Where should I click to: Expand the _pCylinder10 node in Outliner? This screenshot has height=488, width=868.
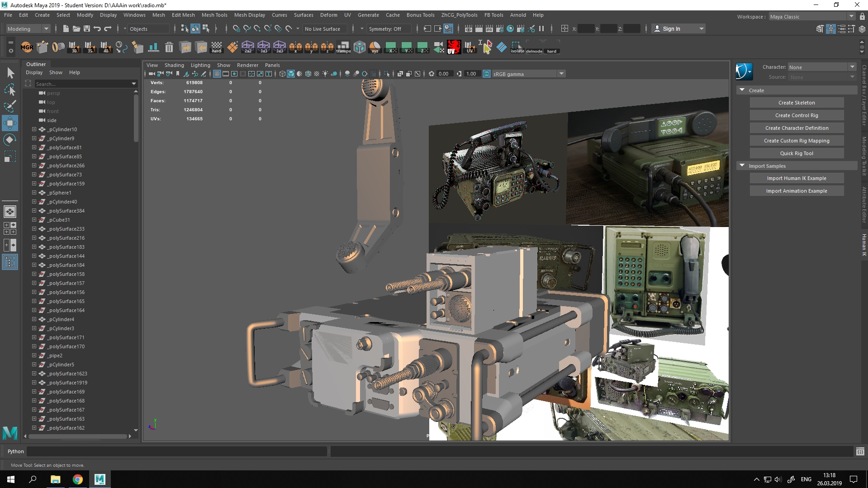(34, 129)
